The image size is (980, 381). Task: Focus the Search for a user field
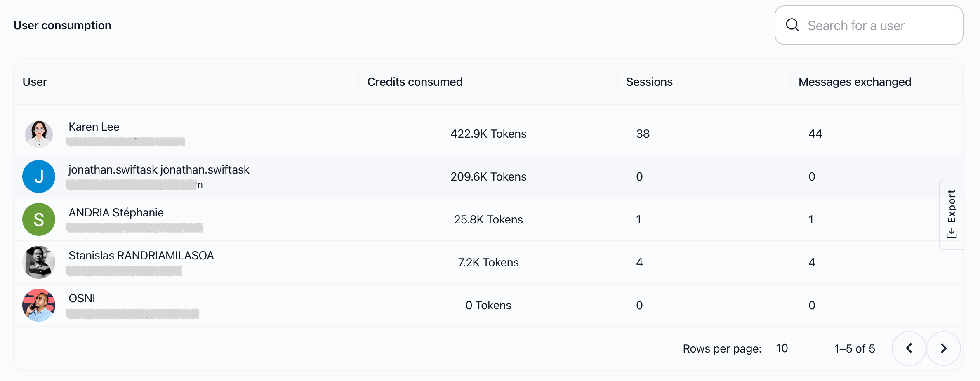pyautogui.click(x=869, y=25)
